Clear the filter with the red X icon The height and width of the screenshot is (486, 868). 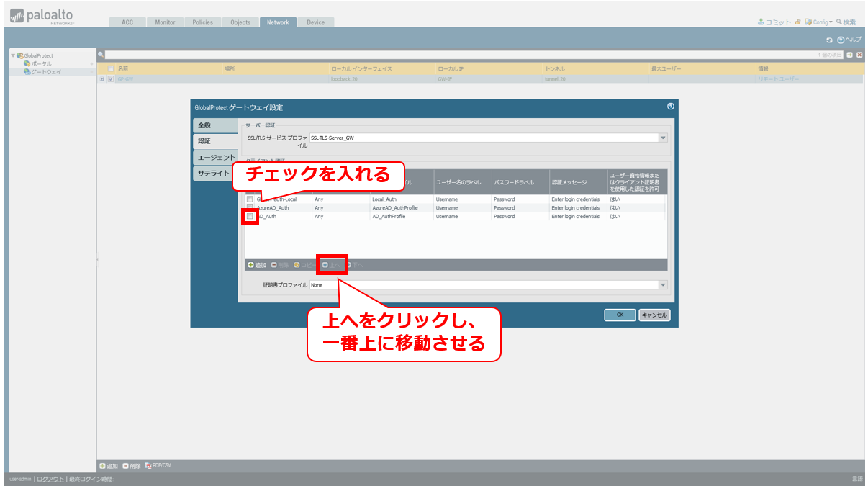tap(859, 55)
